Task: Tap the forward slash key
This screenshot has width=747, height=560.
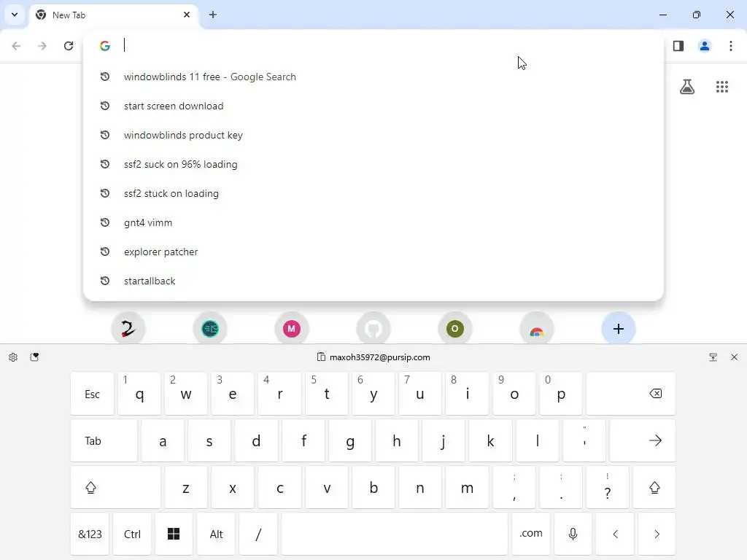Action: 258,534
